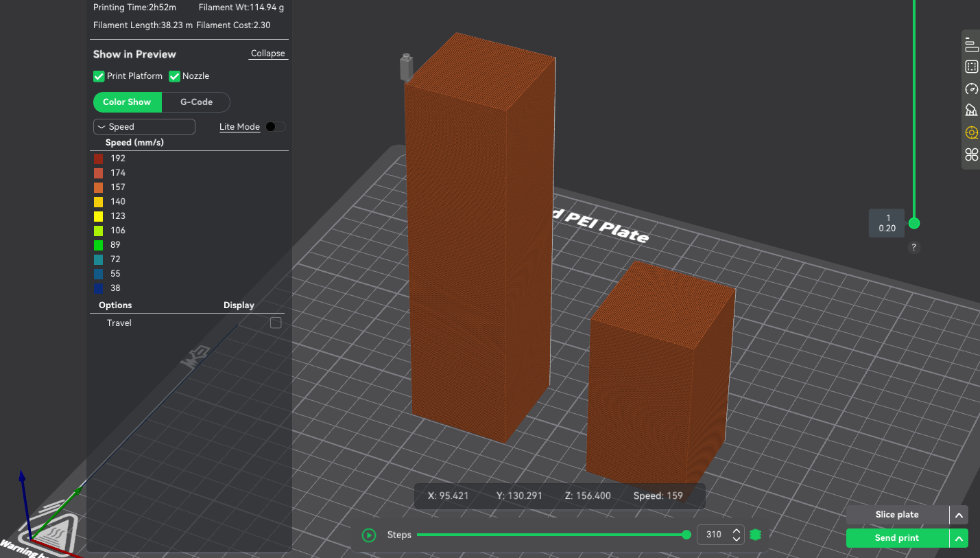Viewport: 980px width, 558px height.
Task: Click the four-leaf clover icon in right toolbar
Action: click(971, 154)
